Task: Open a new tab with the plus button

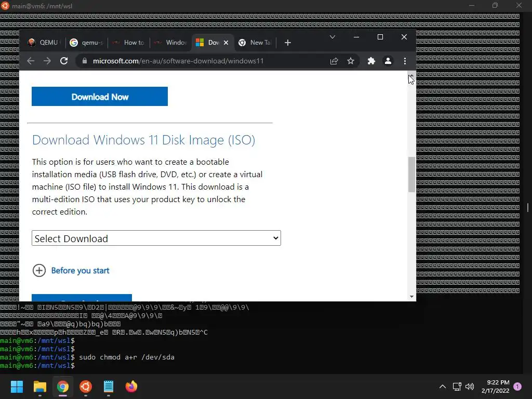Action: pos(288,43)
